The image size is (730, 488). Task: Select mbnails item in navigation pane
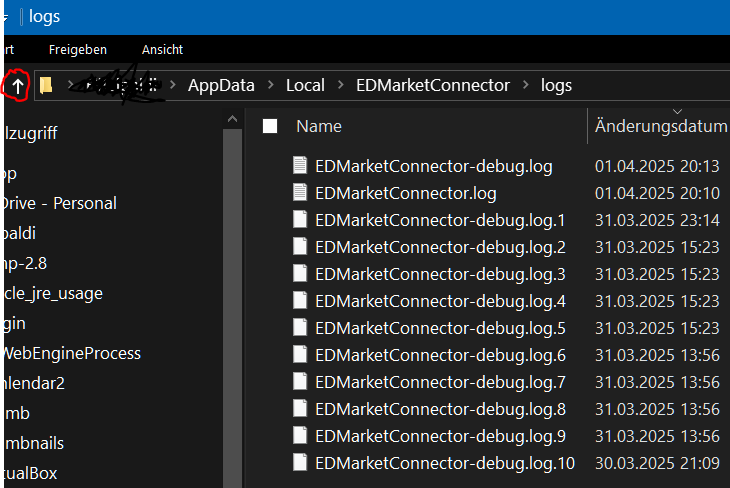point(32,443)
